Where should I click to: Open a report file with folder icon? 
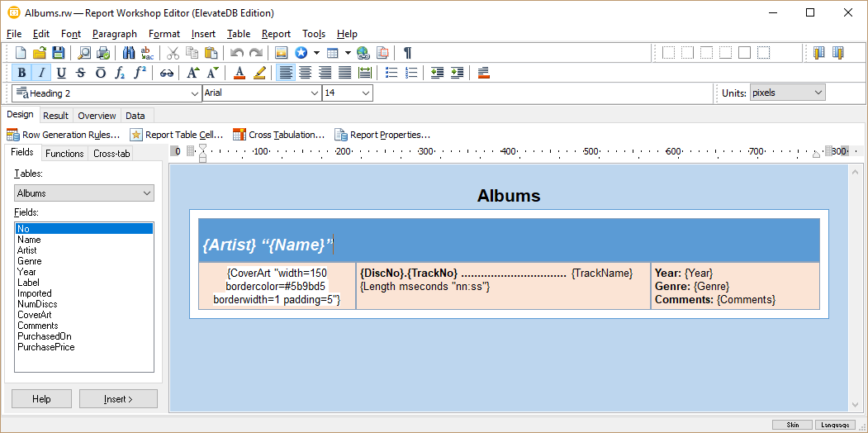click(40, 53)
